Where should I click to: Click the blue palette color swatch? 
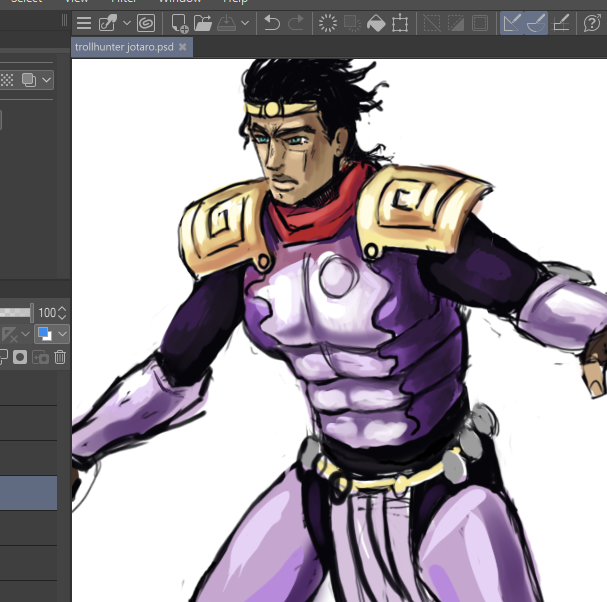click(45, 334)
